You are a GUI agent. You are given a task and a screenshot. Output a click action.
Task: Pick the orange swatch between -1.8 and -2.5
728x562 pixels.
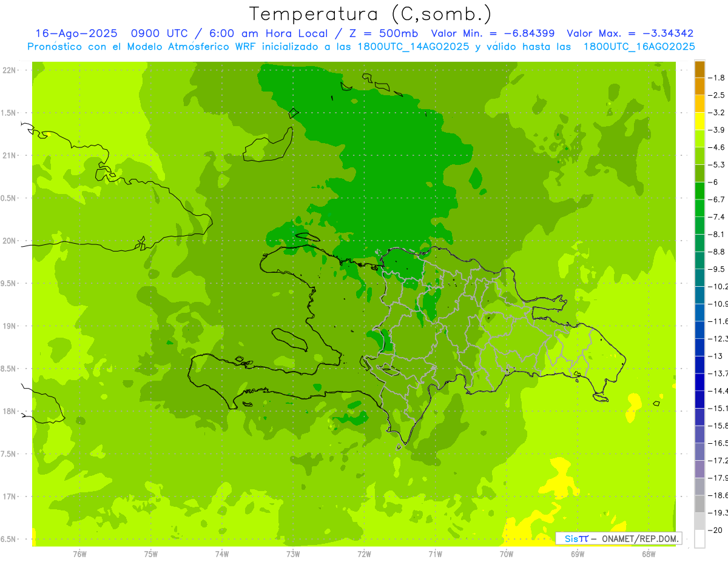[x=699, y=87]
